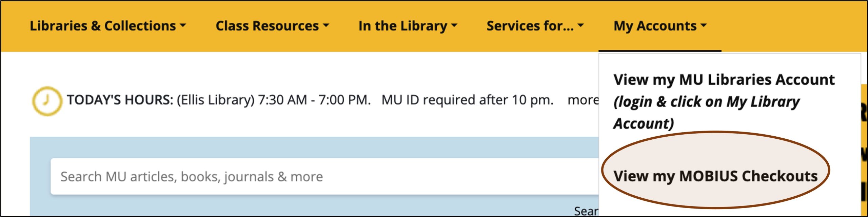
Task: Select View my MOBIUS Checkouts
Action: pyautogui.click(x=715, y=176)
